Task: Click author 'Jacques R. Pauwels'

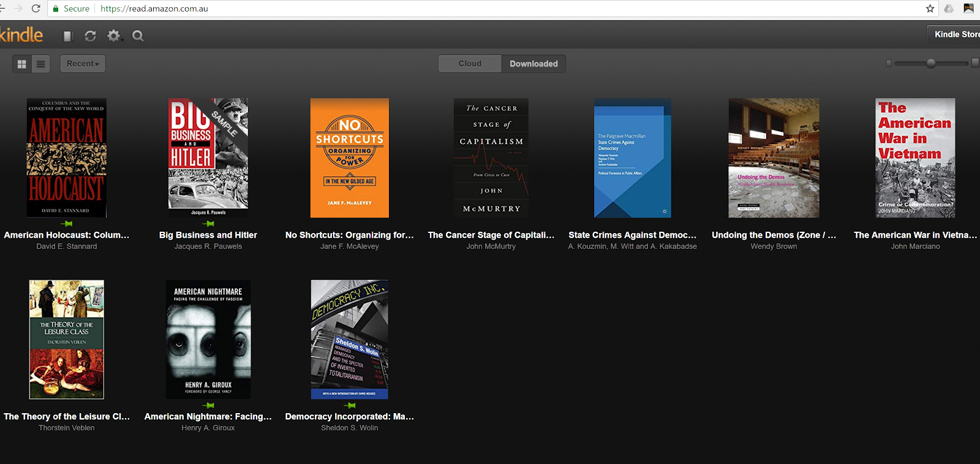Action: click(x=208, y=246)
